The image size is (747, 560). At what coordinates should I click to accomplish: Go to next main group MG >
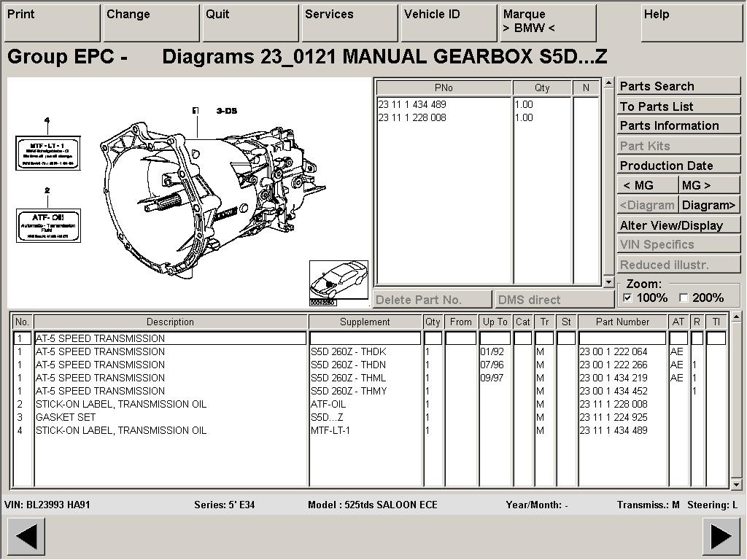click(708, 185)
